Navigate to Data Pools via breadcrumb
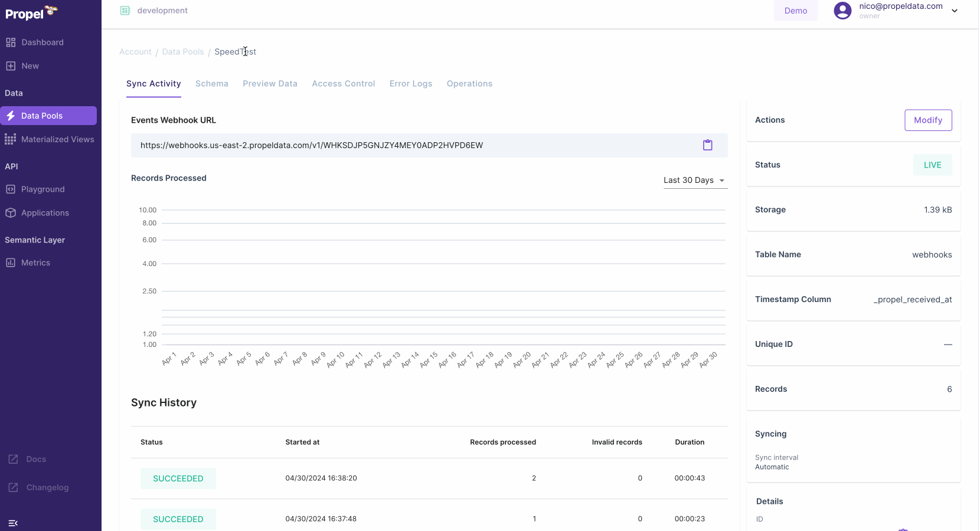The image size is (980, 531). [x=183, y=51]
